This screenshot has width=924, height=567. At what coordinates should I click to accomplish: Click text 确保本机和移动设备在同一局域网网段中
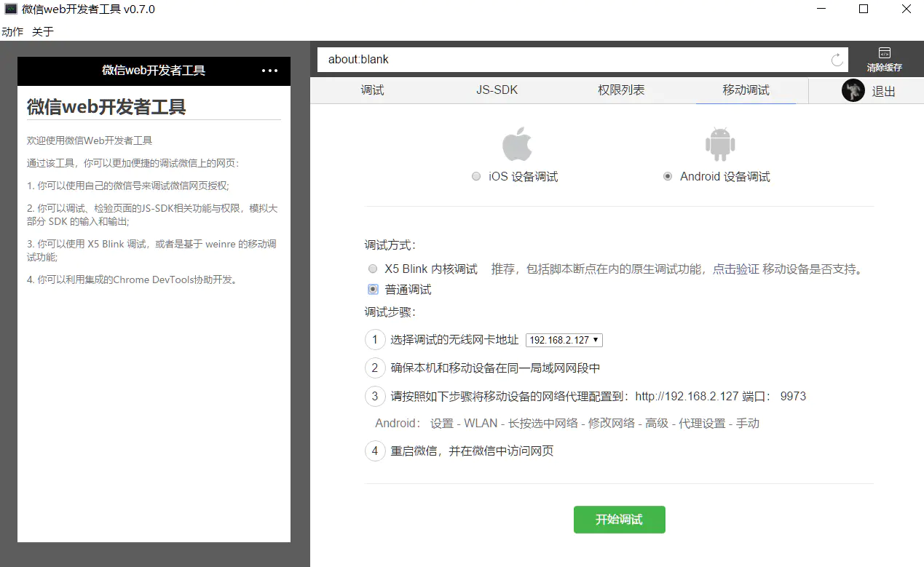pos(495,368)
